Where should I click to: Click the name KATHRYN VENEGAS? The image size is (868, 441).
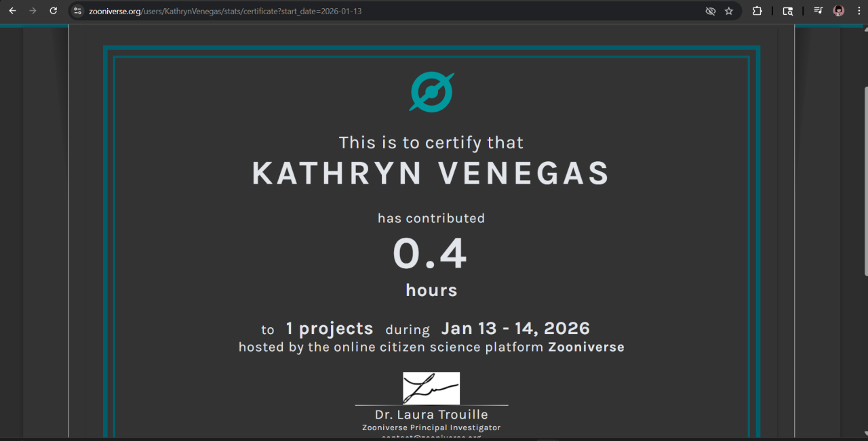click(431, 173)
